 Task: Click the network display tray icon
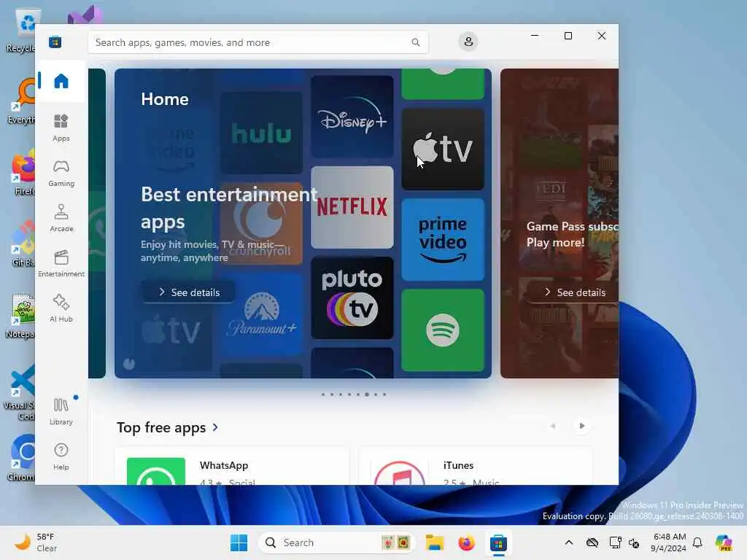pyautogui.click(x=616, y=542)
